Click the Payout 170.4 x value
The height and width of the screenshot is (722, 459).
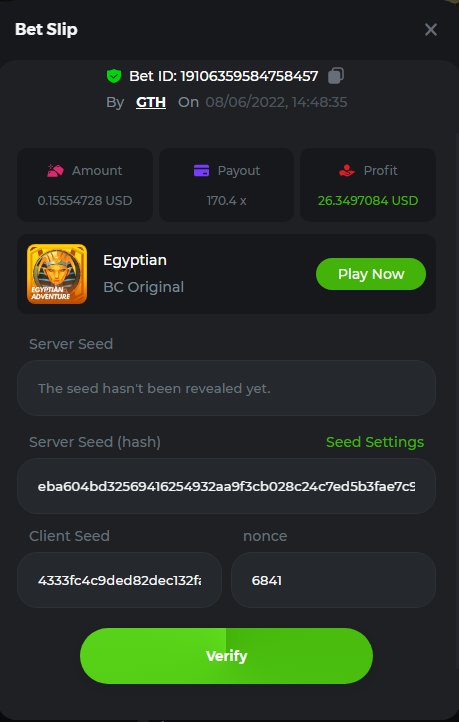tap(227, 201)
